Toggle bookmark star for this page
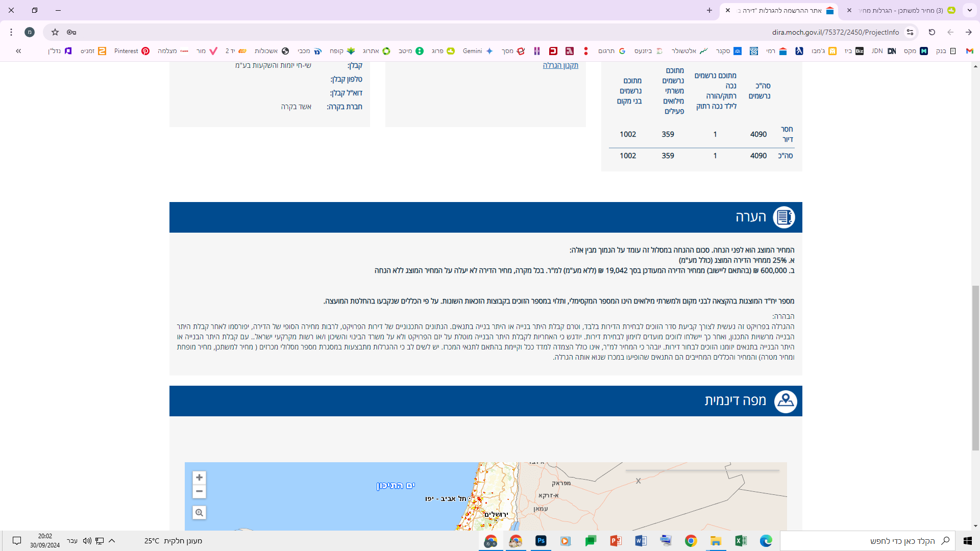Viewport: 980px width, 551px height. (54, 32)
